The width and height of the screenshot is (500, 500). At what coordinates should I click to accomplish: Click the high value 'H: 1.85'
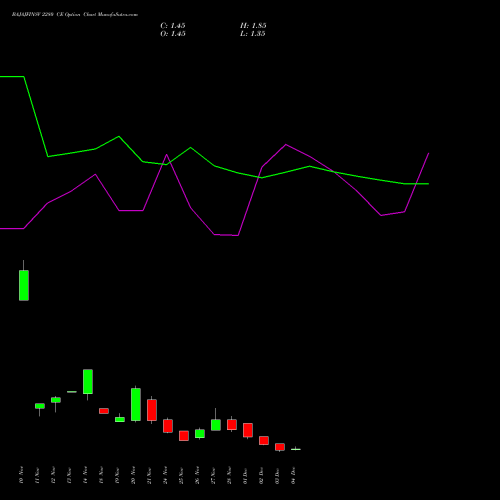[x=253, y=26]
